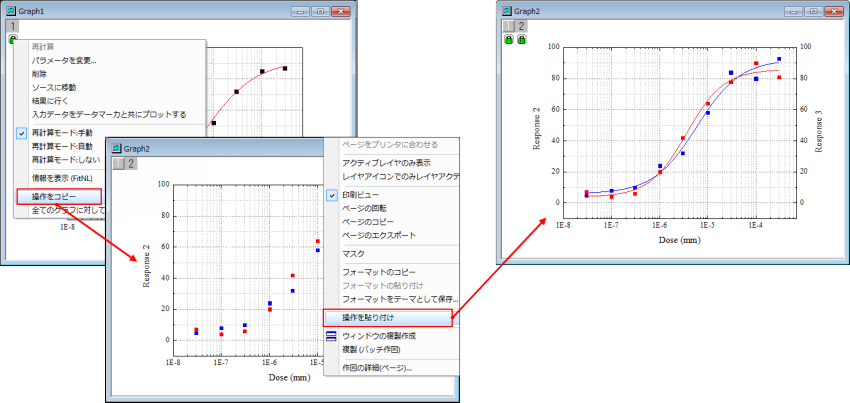Toggle the 印刷ビュー checked menu item
The width and height of the screenshot is (850, 403).
tap(360, 194)
